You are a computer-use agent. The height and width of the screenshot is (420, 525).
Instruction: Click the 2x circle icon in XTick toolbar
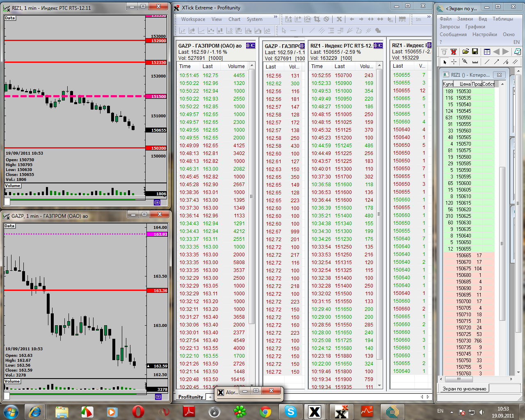pos(308,19)
